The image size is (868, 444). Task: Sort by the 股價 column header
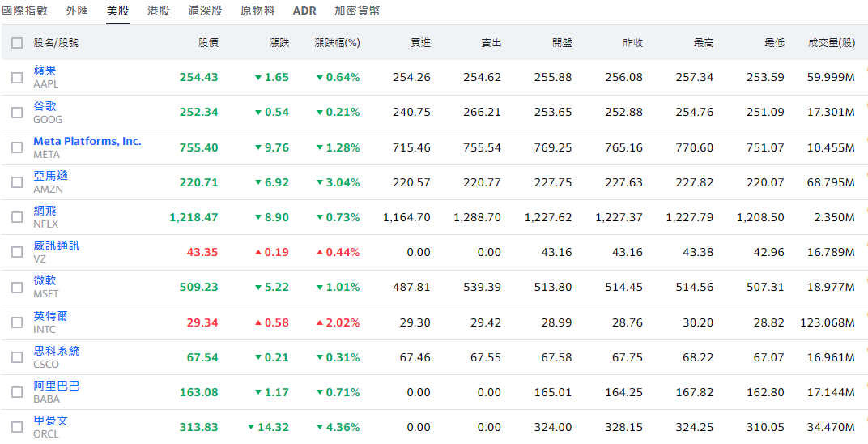pos(209,43)
